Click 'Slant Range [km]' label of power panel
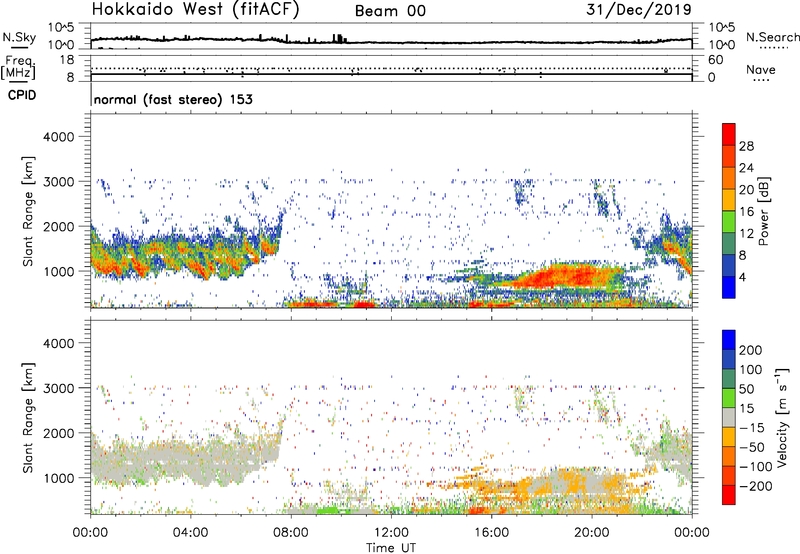This screenshot has height=554, width=800. [x=28, y=211]
